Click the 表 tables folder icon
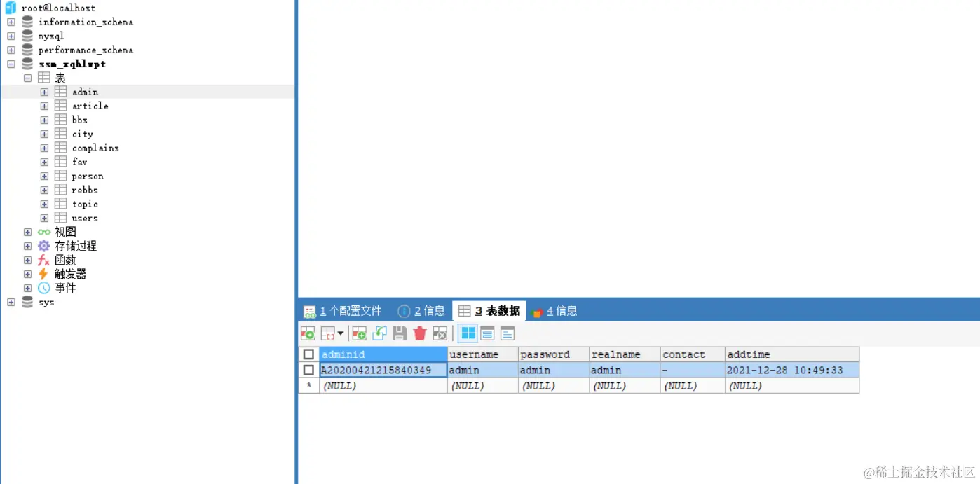Image resolution: width=980 pixels, height=484 pixels. (x=44, y=78)
